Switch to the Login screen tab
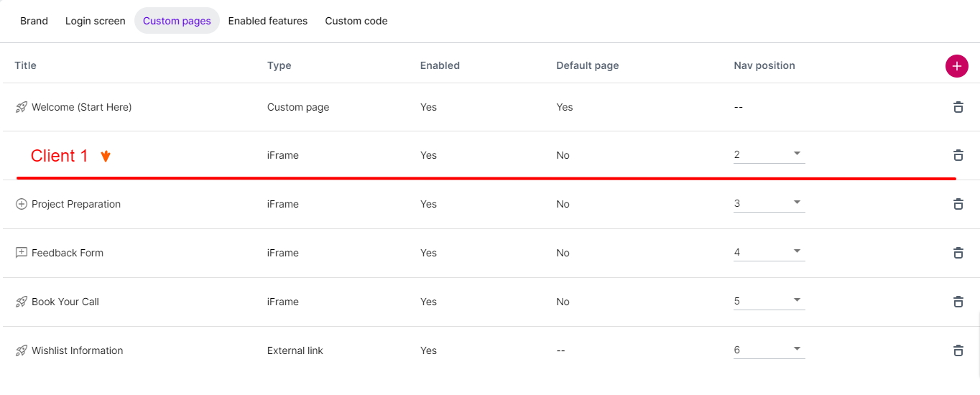The height and width of the screenshot is (395, 980). pyautogui.click(x=96, y=21)
